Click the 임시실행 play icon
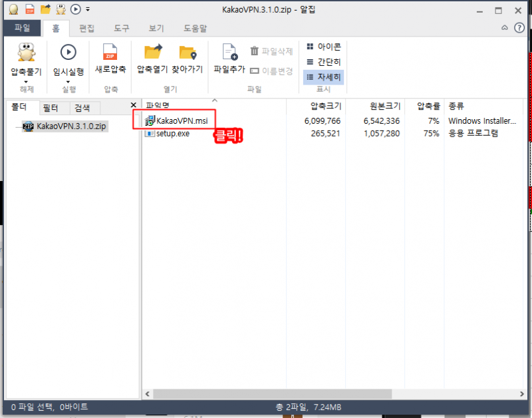This screenshot has height=418, width=532. pyautogui.click(x=68, y=53)
